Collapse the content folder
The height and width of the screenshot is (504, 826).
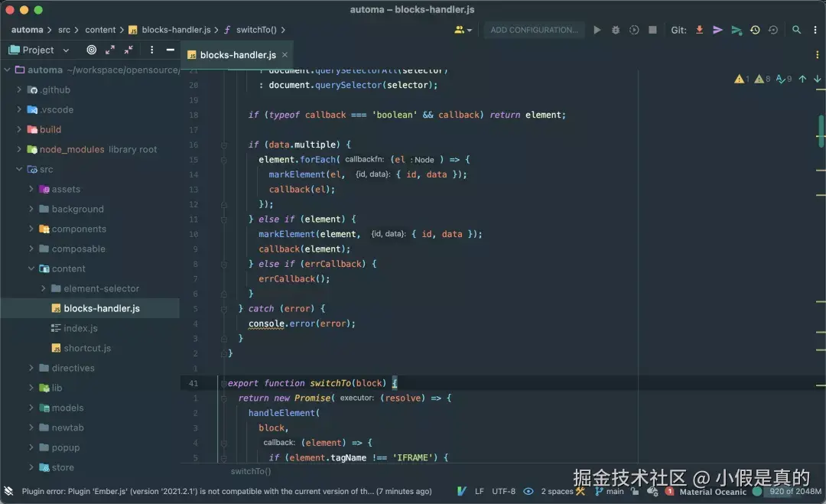pos(31,268)
